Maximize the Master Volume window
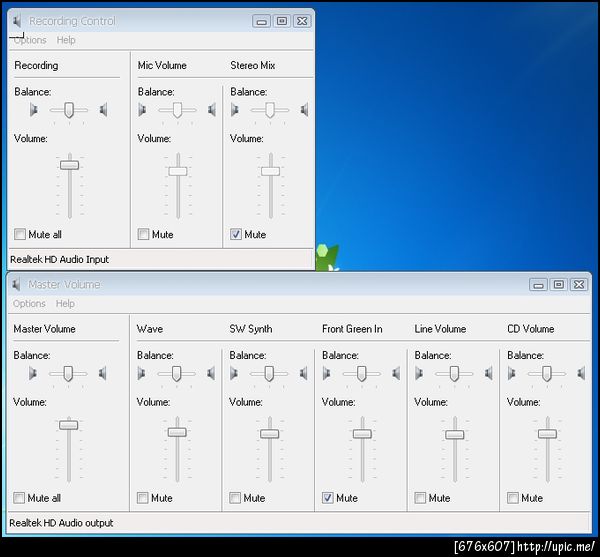Viewport: 600px width, 557px height. (559, 285)
